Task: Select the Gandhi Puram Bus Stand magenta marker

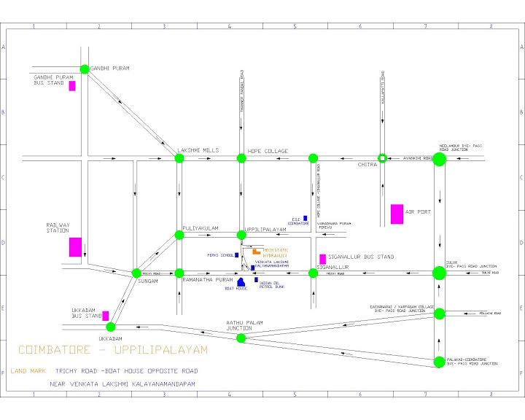Action: click(72, 86)
